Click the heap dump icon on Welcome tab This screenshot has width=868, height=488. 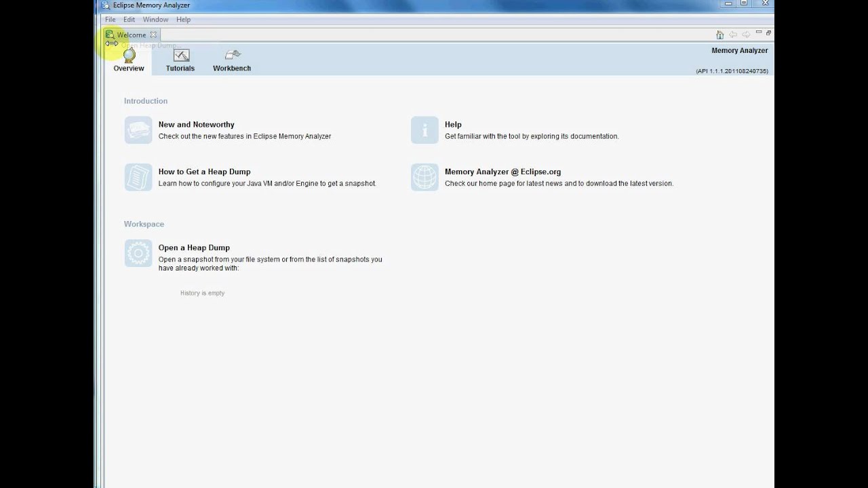click(110, 35)
